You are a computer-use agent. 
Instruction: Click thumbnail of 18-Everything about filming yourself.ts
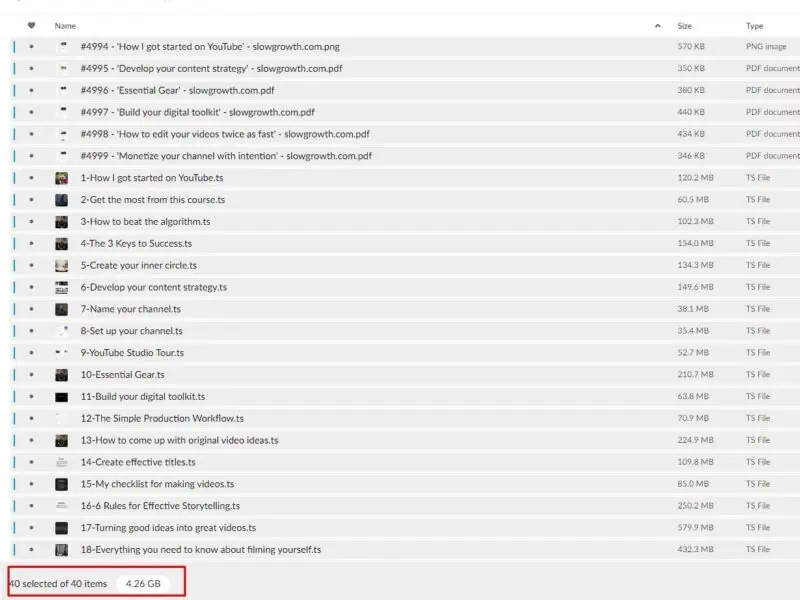[62, 550]
